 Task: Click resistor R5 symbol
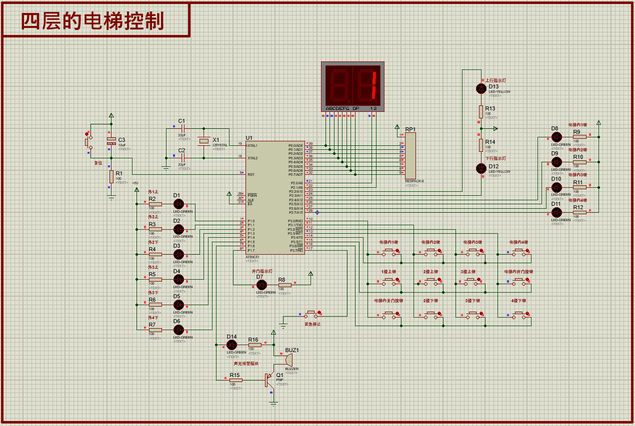click(155, 279)
